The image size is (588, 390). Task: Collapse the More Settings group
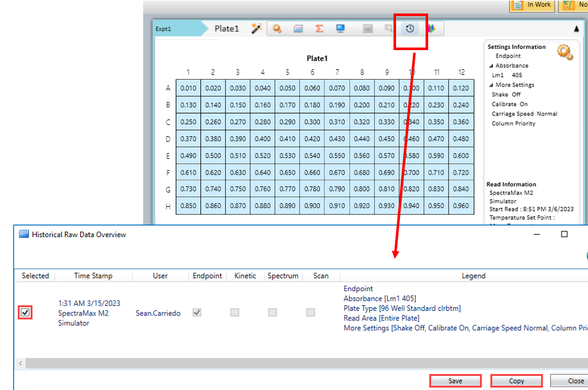pyautogui.click(x=491, y=85)
